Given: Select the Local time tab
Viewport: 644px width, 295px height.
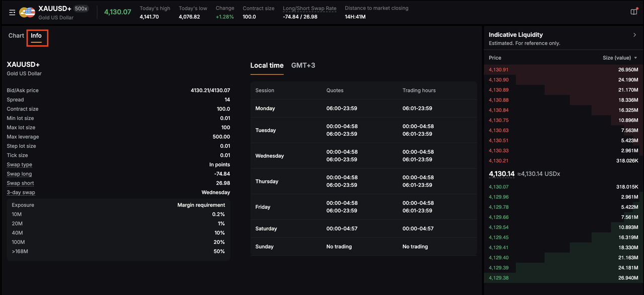Looking at the screenshot, I should [x=267, y=65].
